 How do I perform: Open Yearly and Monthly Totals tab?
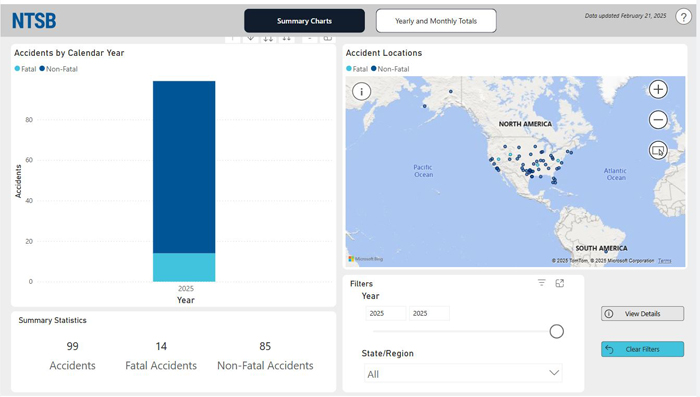click(x=436, y=21)
